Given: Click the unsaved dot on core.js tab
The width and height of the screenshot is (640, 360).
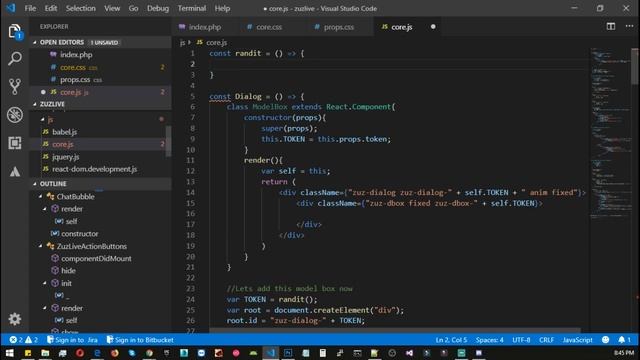Looking at the screenshot, I should coord(433,27).
